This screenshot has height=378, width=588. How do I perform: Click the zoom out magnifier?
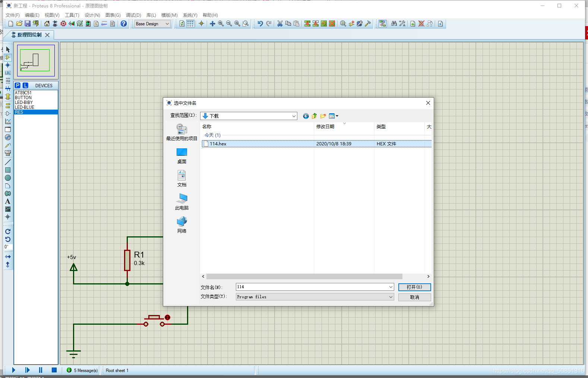click(x=229, y=23)
